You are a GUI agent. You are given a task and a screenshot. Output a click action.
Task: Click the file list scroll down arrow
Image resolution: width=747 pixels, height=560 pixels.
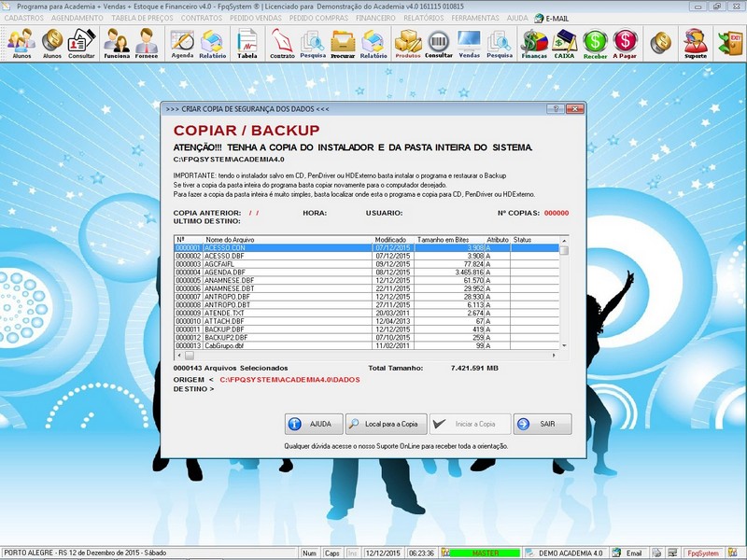(564, 345)
